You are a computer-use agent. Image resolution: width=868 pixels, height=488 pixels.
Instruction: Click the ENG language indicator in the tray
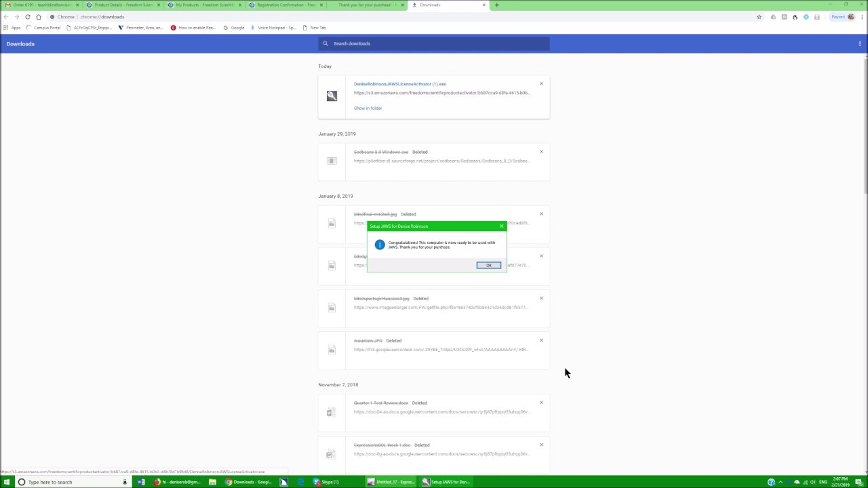(x=824, y=482)
